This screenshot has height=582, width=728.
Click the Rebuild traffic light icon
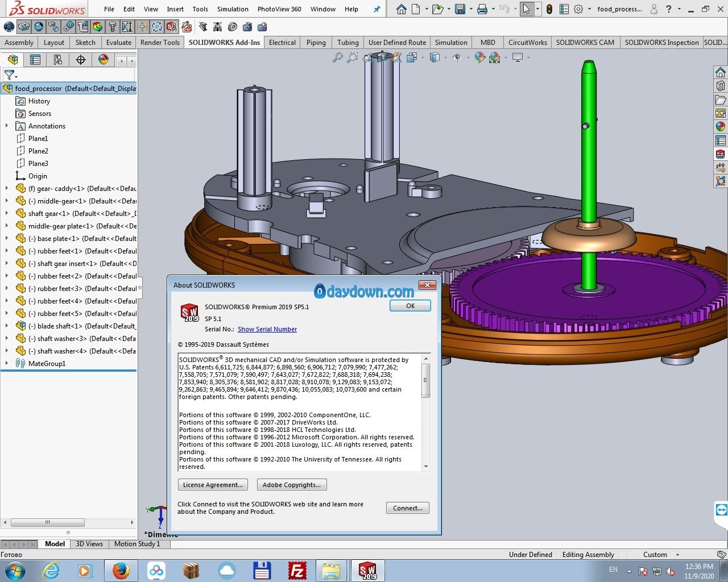(549, 9)
